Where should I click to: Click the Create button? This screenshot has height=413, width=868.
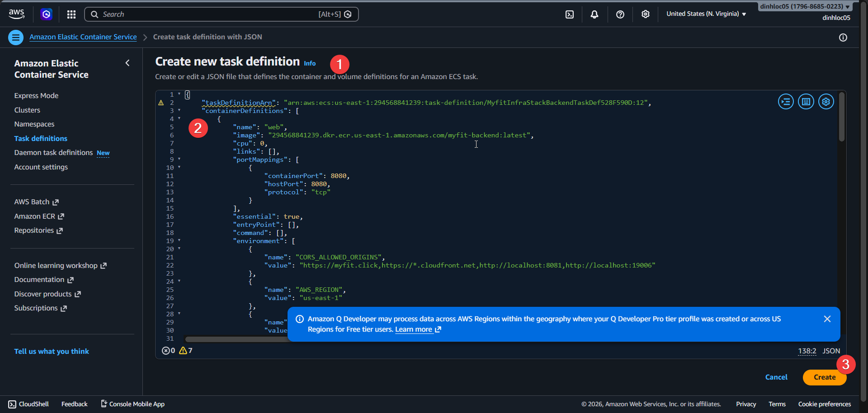(824, 377)
